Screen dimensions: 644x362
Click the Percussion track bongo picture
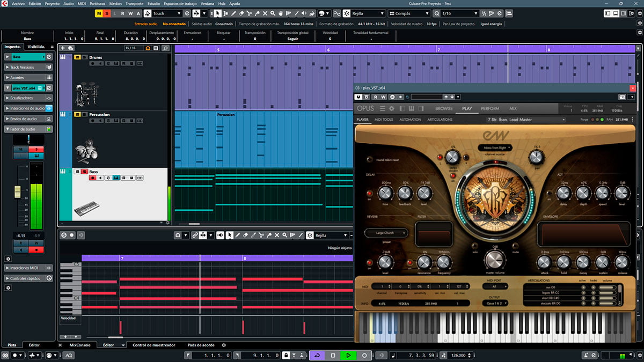[85, 151]
